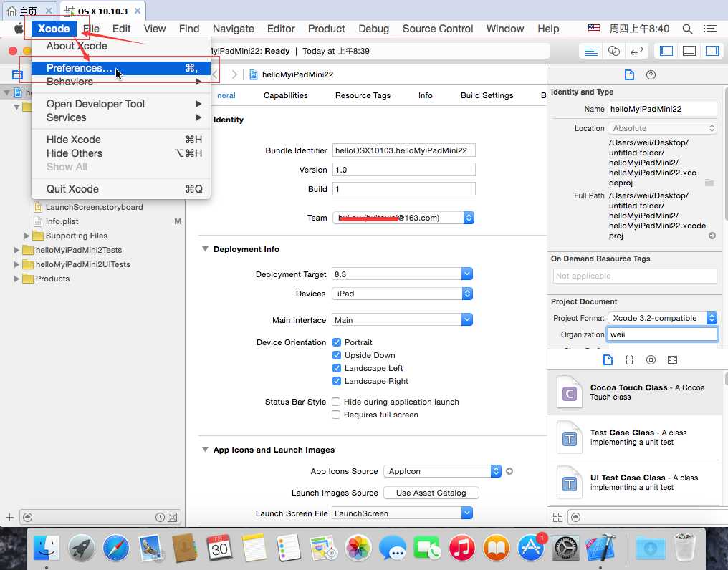Image resolution: width=728 pixels, height=570 pixels.
Task: Open Reminders from the Dock
Action: [288, 549]
